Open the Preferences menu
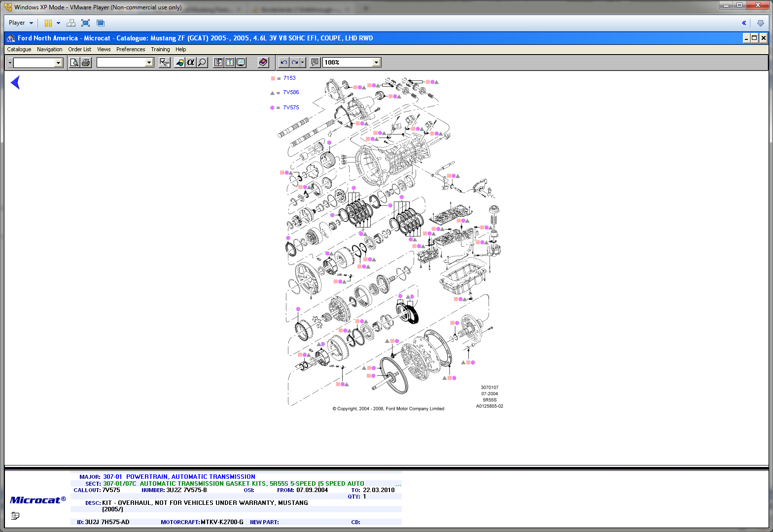773x532 pixels. point(131,49)
